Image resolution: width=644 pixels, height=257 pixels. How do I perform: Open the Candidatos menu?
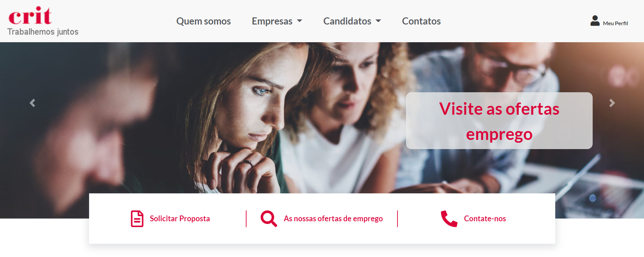(x=347, y=21)
